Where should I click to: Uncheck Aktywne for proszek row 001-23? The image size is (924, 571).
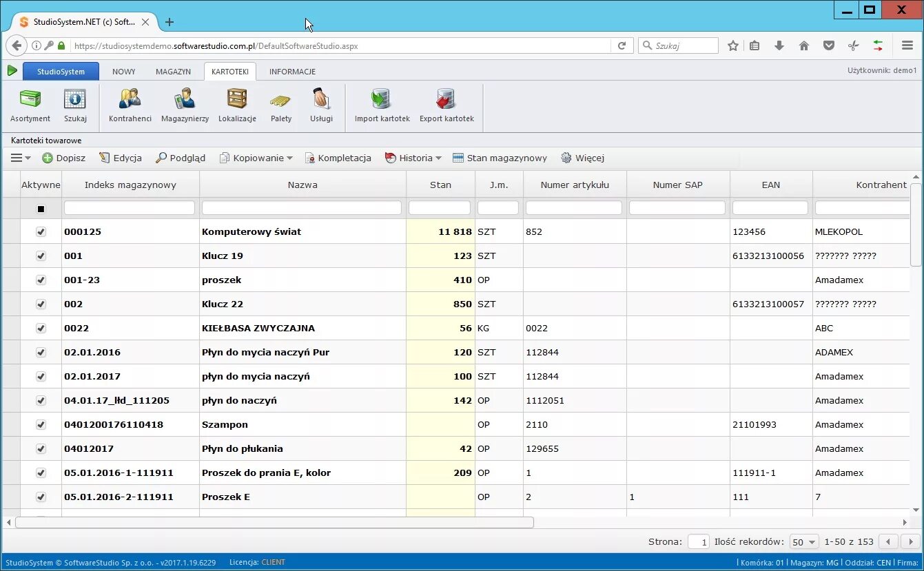click(41, 280)
